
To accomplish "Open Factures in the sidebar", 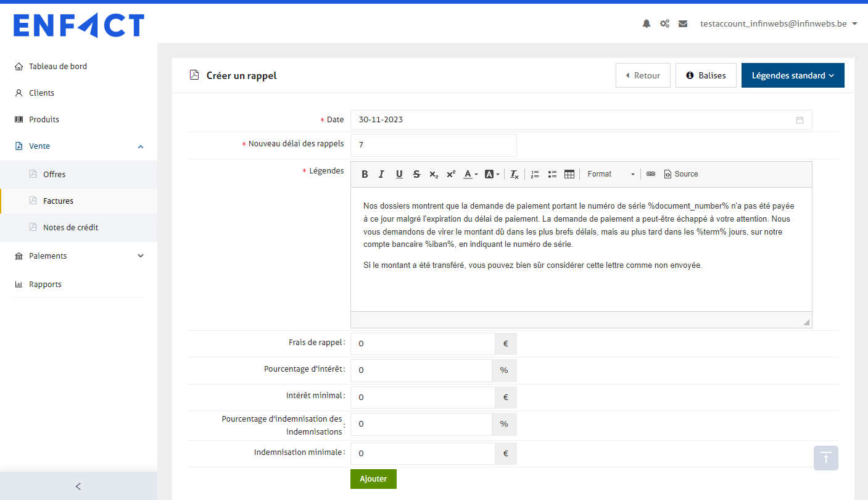I will tap(58, 201).
